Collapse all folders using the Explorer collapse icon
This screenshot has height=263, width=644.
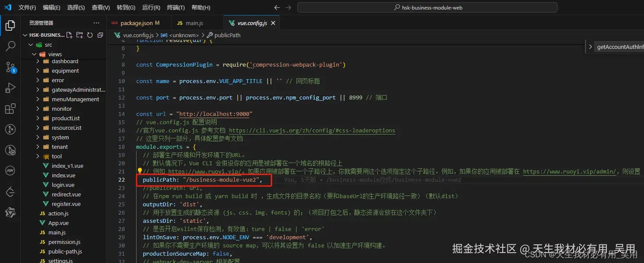(x=100, y=35)
